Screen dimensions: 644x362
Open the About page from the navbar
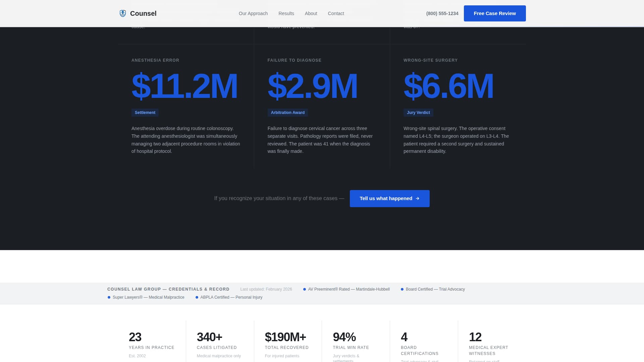pos(311,13)
